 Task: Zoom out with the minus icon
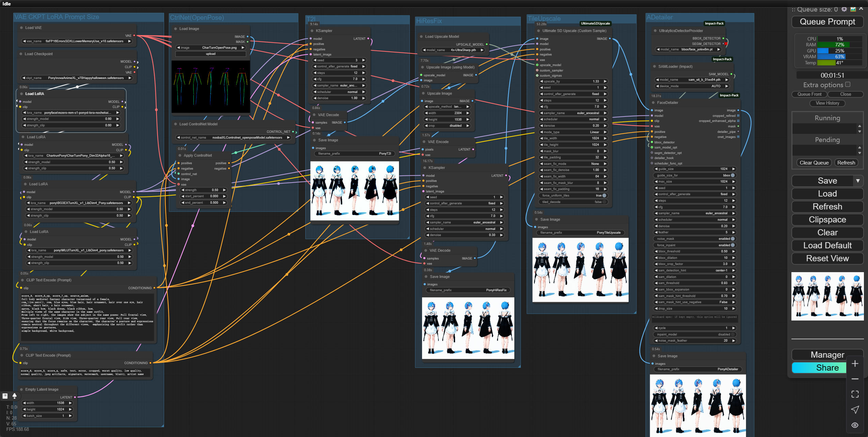pos(855,379)
